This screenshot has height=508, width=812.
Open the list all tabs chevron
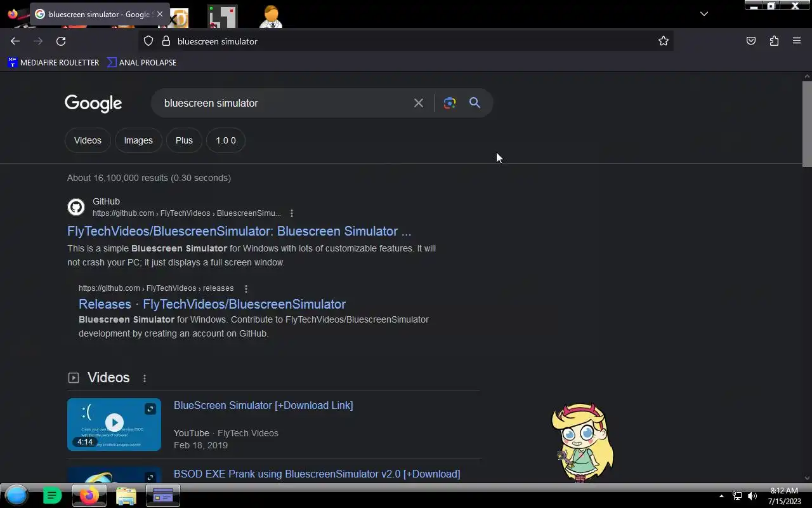click(704, 14)
